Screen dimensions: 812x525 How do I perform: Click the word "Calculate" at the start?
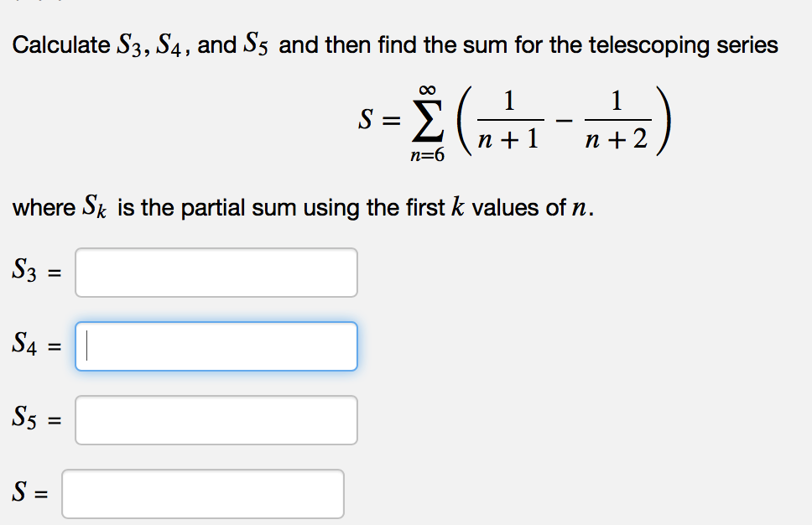(x=61, y=44)
